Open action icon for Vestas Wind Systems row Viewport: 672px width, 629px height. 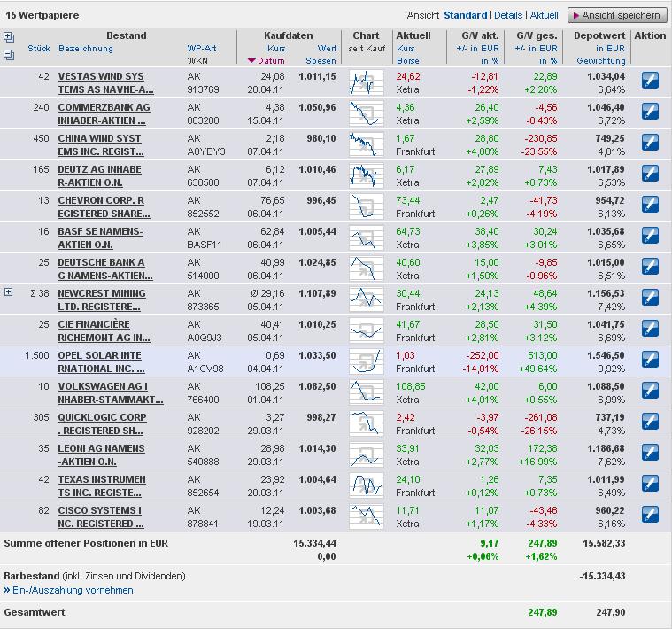[650, 81]
